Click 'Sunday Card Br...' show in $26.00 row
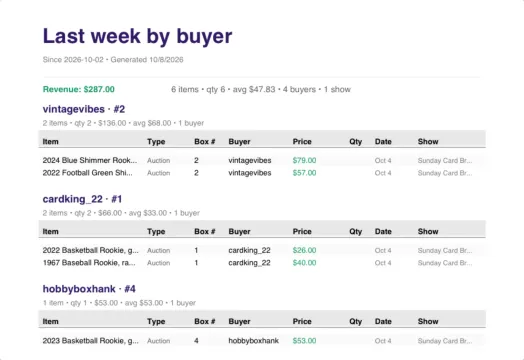Screen dimensions: 524x360 pyautogui.click(x=445, y=250)
